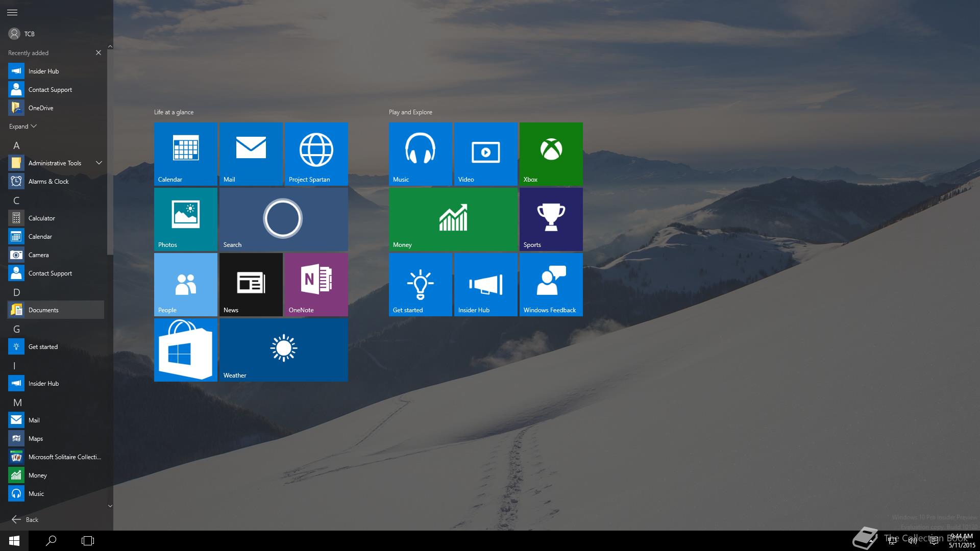Click the Cortana Search tile
This screenshot has height=551, width=980.
coord(283,219)
